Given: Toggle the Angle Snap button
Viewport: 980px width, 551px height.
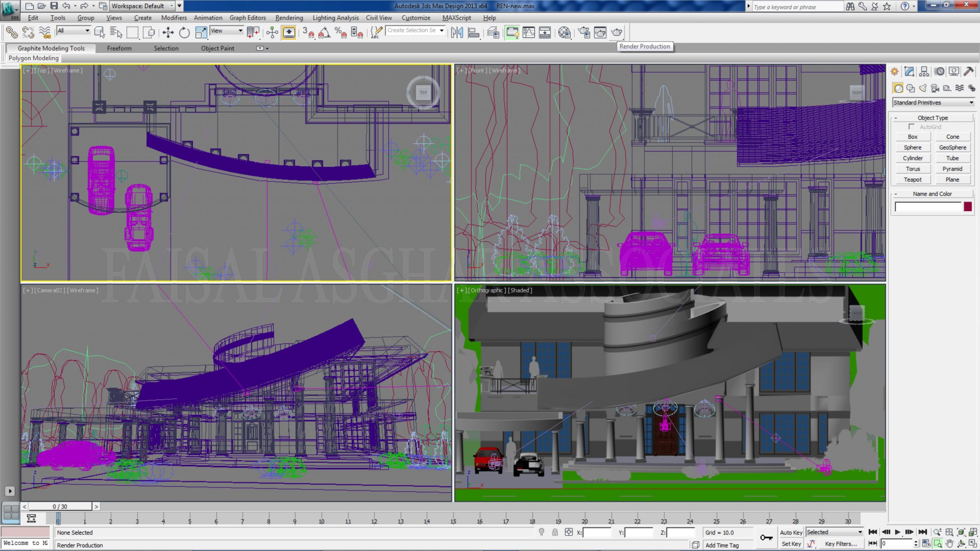Looking at the screenshot, I should pyautogui.click(x=324, y=33).
